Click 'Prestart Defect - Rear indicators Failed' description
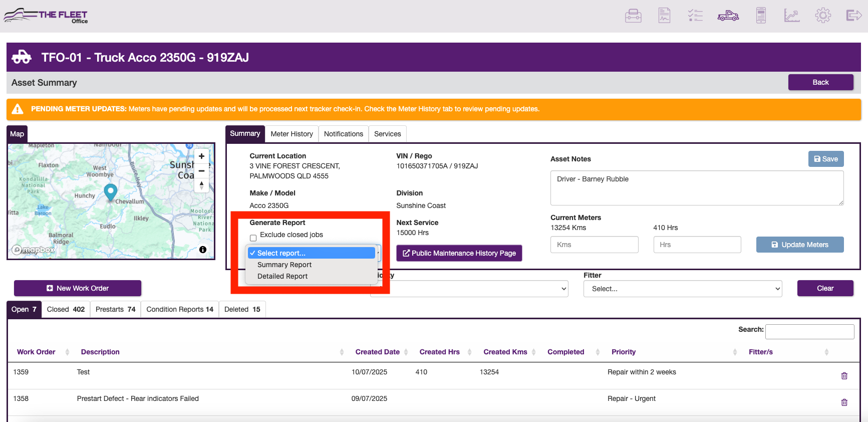This screenshot has width=868, height=422. pyautogui.click(x=138, y=398)
